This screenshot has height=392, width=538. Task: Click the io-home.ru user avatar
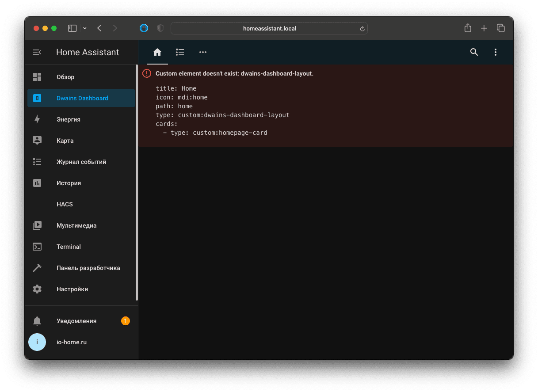(x=37, y=342)
